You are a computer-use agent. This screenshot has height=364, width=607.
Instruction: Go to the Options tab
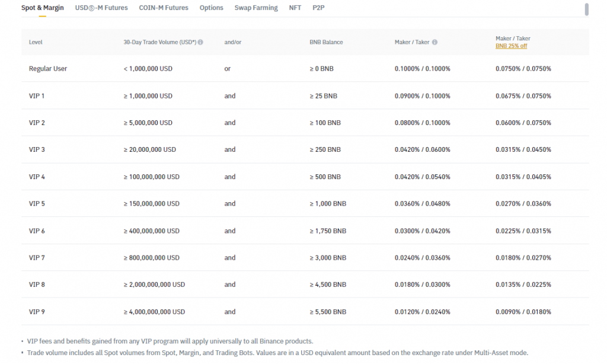tap(211, 8)
